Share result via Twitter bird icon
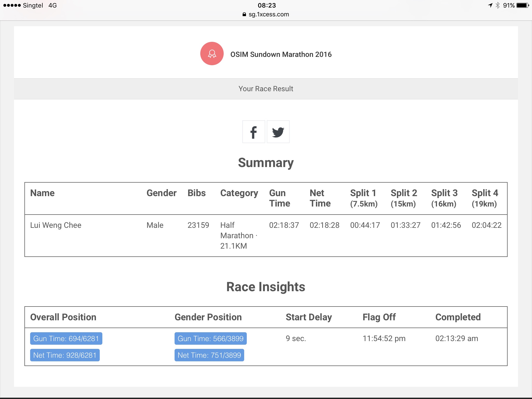Image resolution: width=532 pixels, height=399 pixels. click(278, 132)
